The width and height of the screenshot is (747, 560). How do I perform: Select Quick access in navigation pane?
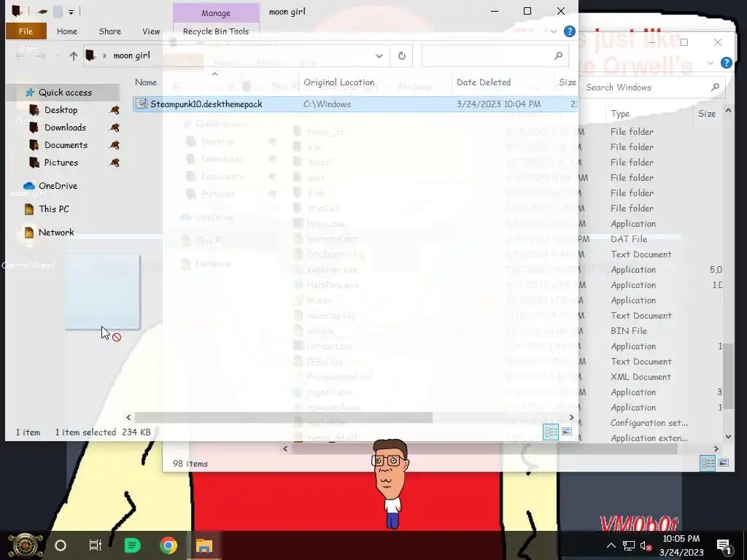point(65,93)
